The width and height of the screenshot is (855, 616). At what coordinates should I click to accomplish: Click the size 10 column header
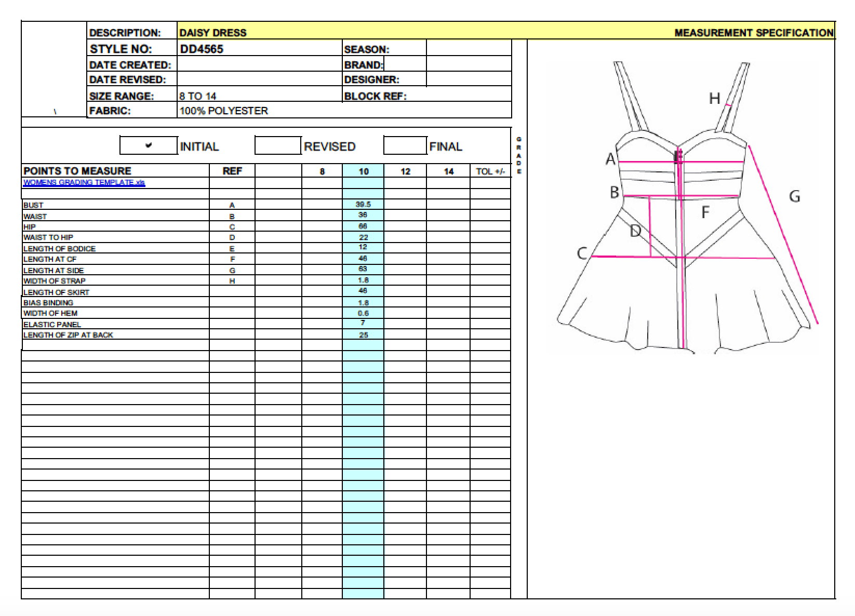(x=364, y=170)
